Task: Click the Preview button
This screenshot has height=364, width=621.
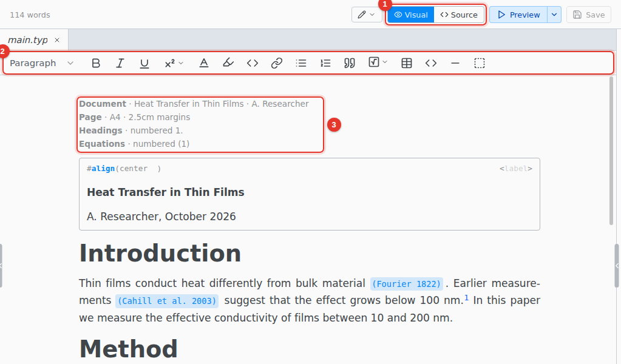Action: (518, 15)
